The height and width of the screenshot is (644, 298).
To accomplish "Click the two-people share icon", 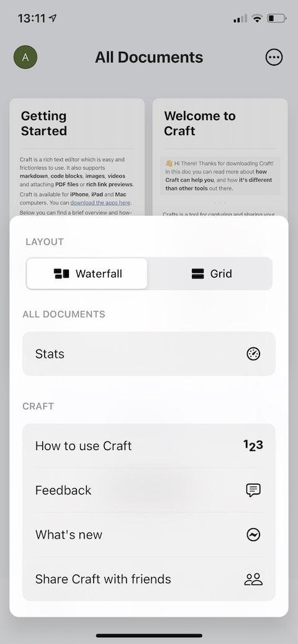I will pyautogui.click(x=253, y=579).
